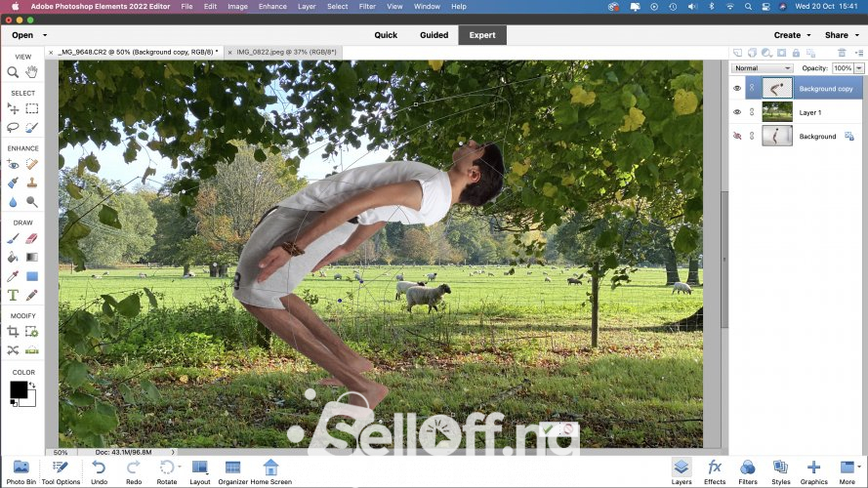868x488 pixels.
Task: Open the Opacity slider dropdown arrow
Action: coord(859,68)
